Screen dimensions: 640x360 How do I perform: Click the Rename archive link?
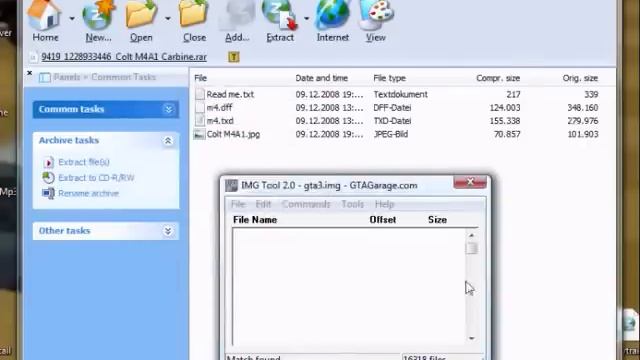89,193
